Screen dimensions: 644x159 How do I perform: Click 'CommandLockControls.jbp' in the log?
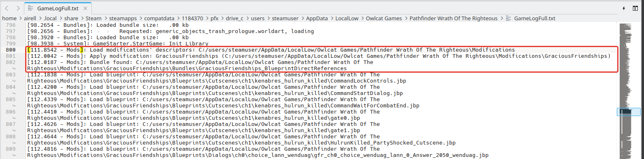pyautogui.click(x=368, y=81)
